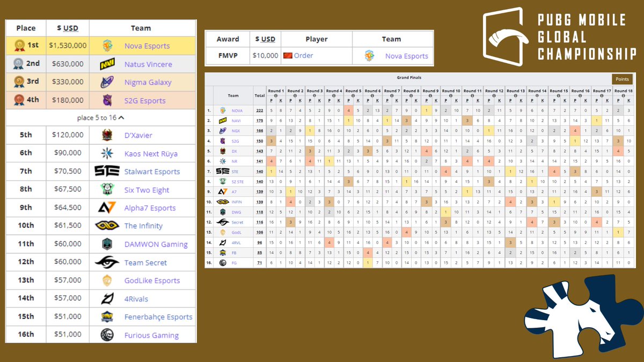Open the Nova Esports link in prize table
This screenshot has width=644, height=362.
pos(147,46)
